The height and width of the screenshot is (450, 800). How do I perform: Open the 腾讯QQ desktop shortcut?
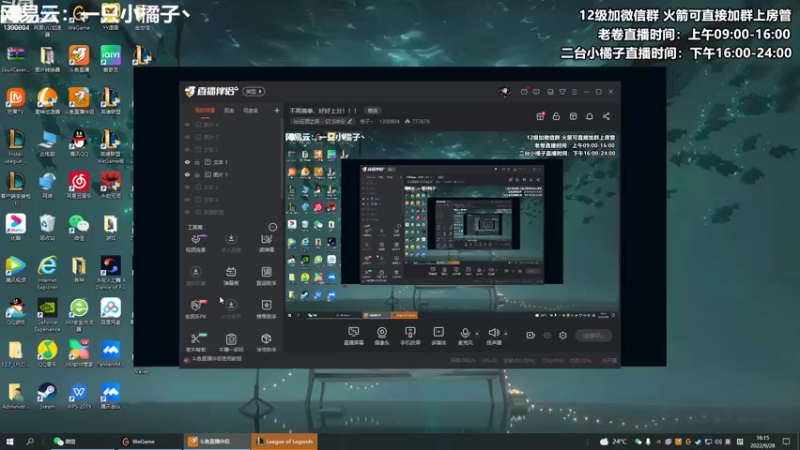(x=79, y=142)
